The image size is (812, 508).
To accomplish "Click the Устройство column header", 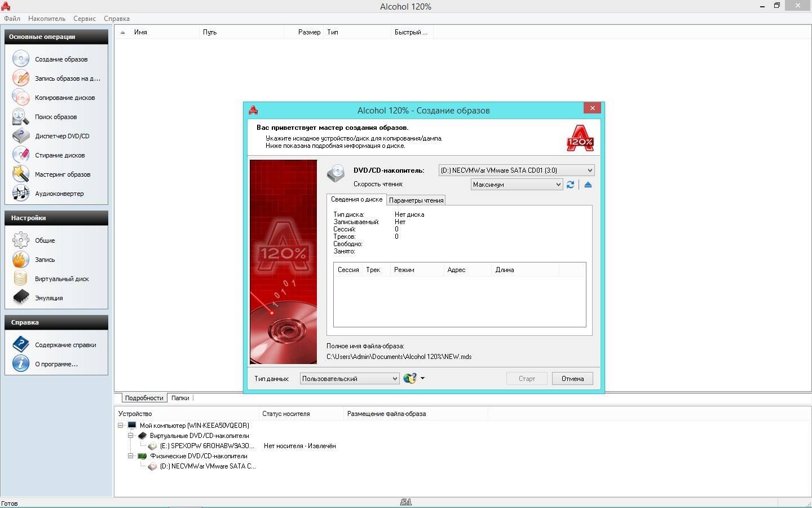I will (x=187, y=414).
